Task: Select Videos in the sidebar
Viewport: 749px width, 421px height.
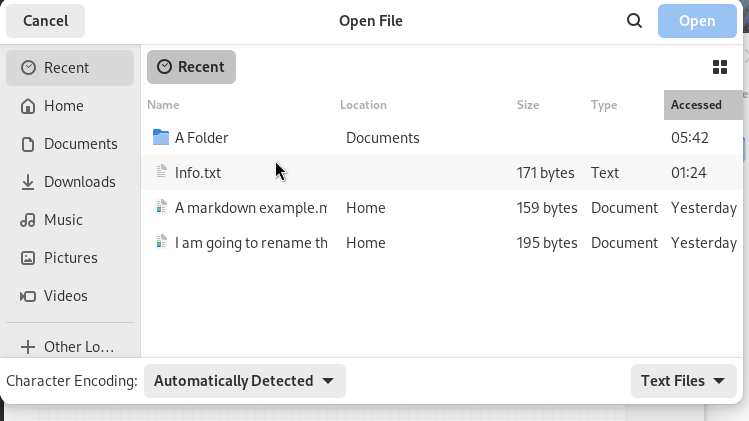Action: [70, 296]
